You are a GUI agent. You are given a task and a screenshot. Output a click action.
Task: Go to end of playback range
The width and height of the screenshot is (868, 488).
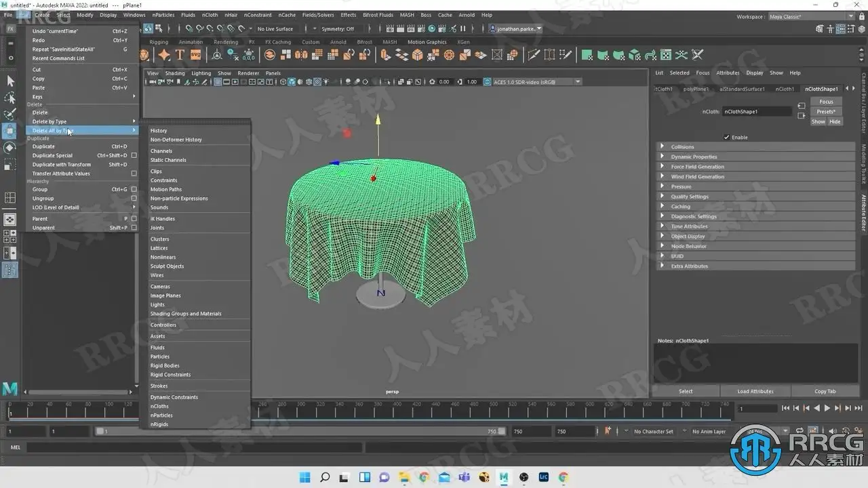(x=858, y=408)
